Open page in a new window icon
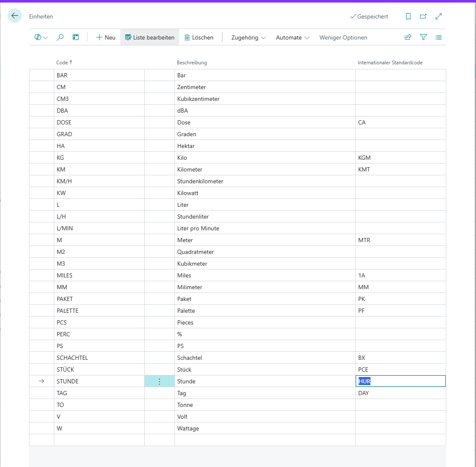Screen dimensions: 476x467 tap(423, 16)
